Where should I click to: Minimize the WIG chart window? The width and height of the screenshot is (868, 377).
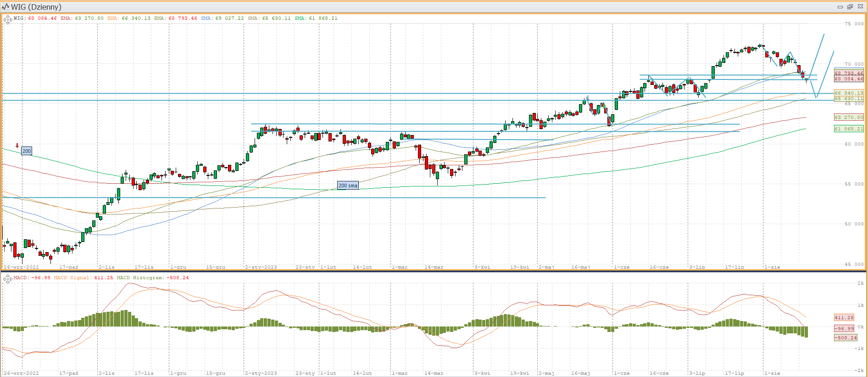click(x=840, y=7)
